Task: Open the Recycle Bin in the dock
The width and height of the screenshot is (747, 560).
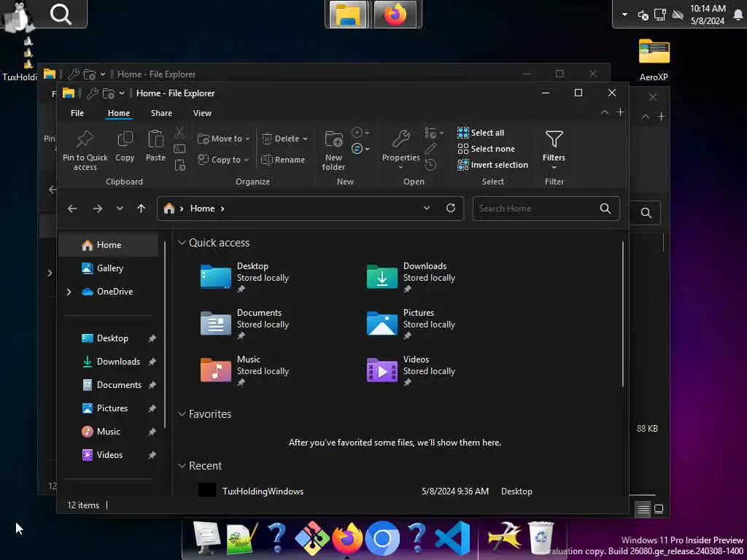Action: (x=541, y=538)
